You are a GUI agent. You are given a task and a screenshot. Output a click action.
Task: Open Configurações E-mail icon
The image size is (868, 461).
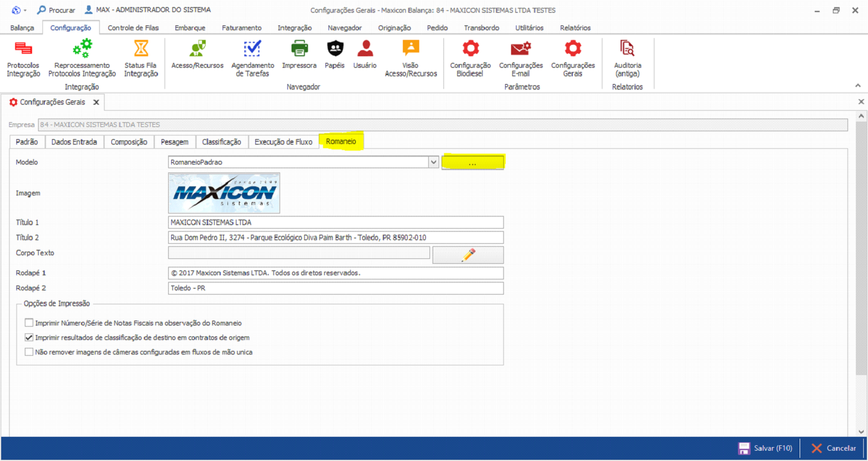pyautogui.click(x=521, y=48)
